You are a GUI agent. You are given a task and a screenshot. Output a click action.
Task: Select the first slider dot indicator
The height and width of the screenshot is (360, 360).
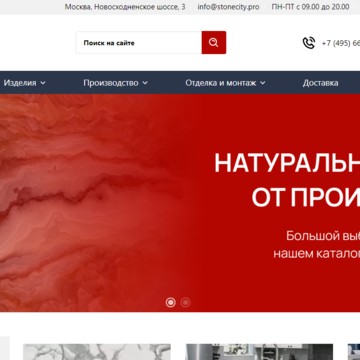point(171,302)
